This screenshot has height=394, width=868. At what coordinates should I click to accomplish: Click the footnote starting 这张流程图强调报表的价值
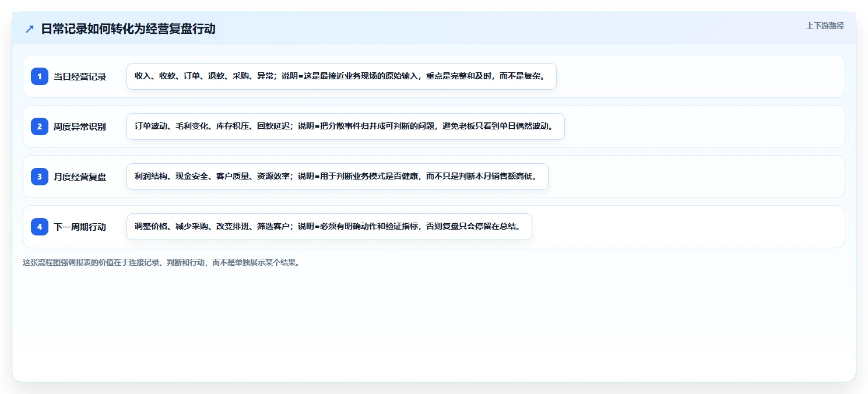point(161,262)
